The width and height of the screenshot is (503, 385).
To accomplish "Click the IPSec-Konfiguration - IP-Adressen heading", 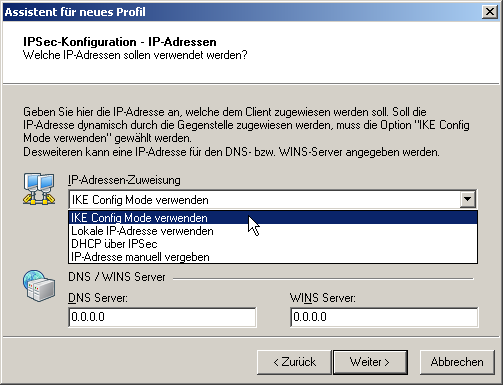I will pyautogui.click(x=120, y=42).
